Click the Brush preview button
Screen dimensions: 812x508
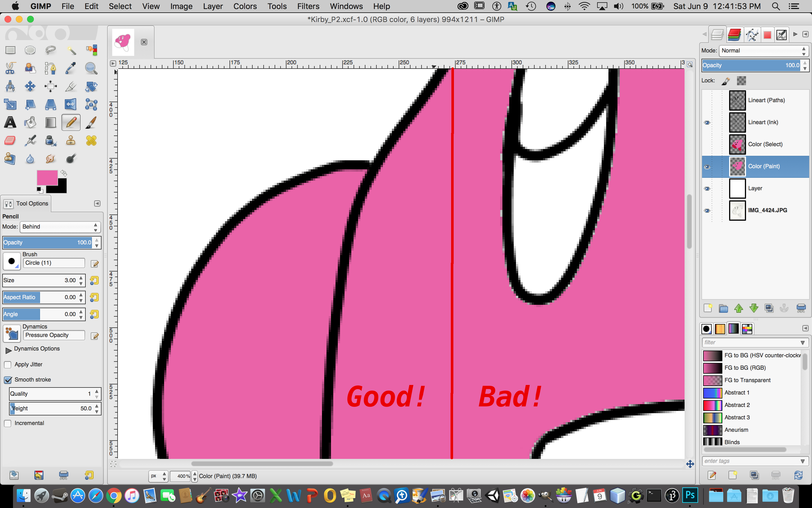[x=11, y=261]
